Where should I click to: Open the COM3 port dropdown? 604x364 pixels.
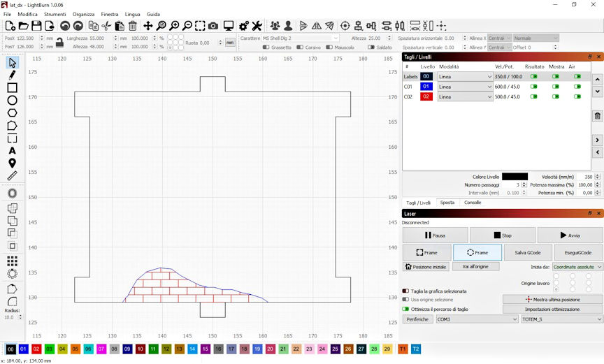click(476, 319)
